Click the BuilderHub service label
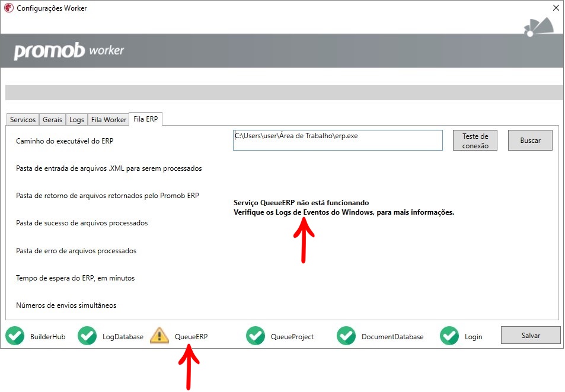The width and height of the screenshot is (565, 392). (x=48, y=337)
